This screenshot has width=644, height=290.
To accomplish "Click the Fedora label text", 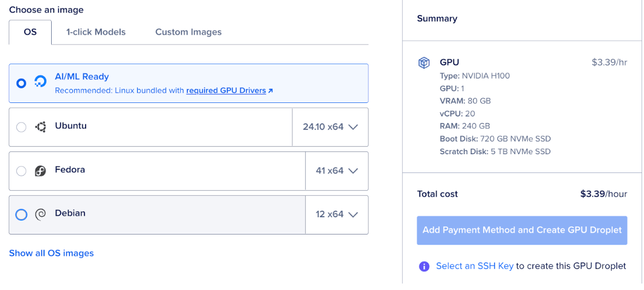I will [x=70, y=169].
